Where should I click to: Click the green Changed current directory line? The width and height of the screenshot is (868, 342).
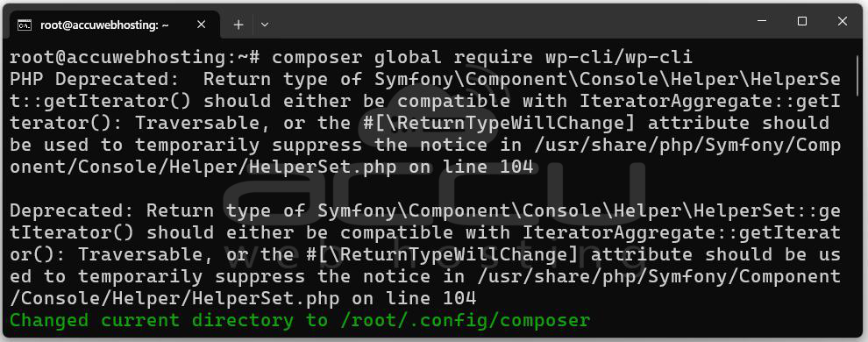[x=300, y=320]
